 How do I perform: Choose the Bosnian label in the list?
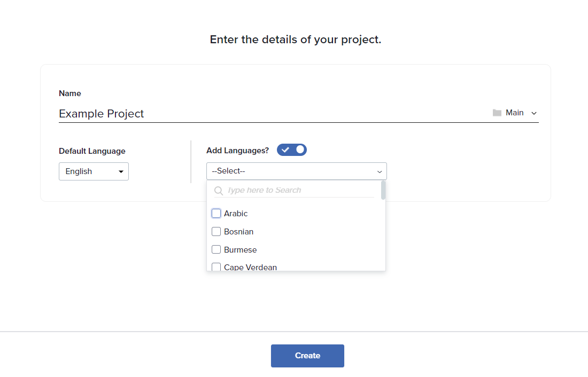click(x=238, y=232)
